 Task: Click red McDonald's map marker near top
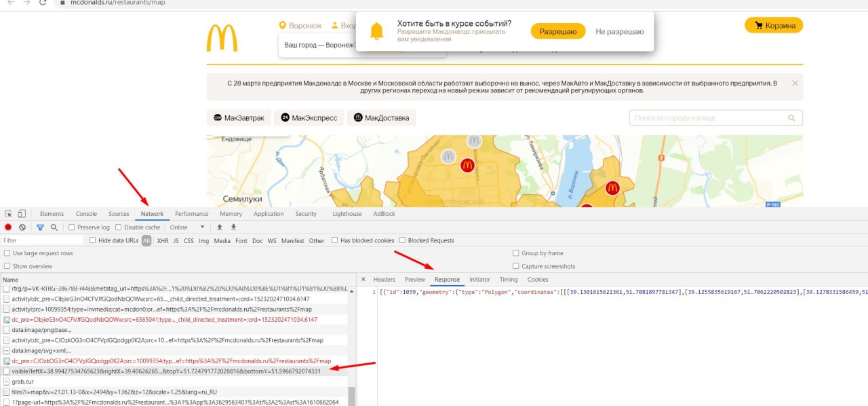(x=467, y=165)
